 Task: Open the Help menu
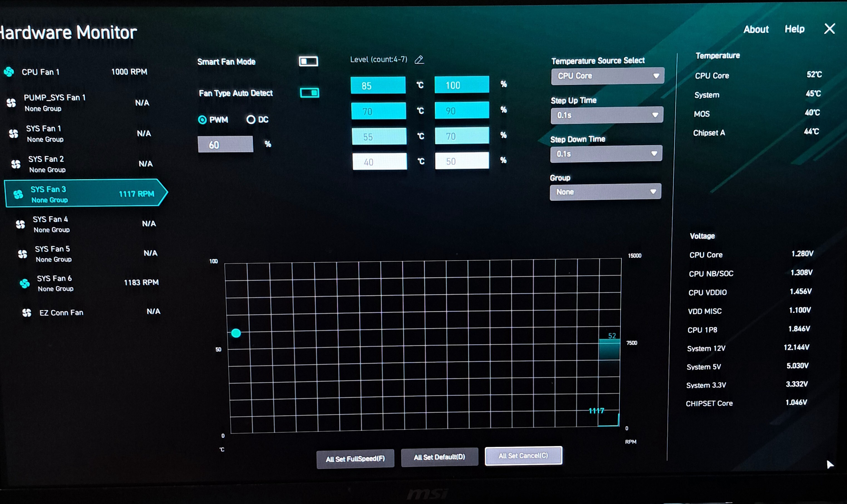point(794,29)
